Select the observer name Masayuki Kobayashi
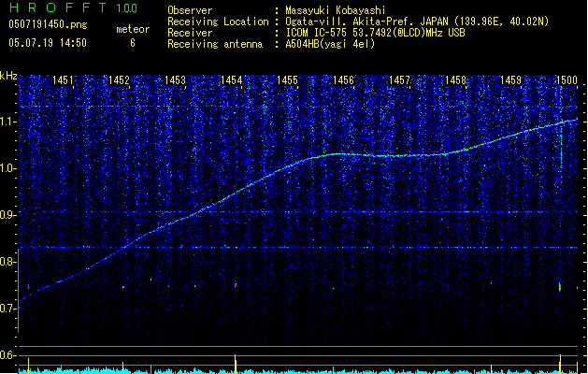The width and height of the screenshot is (588, 374). [x=337, y=10]
